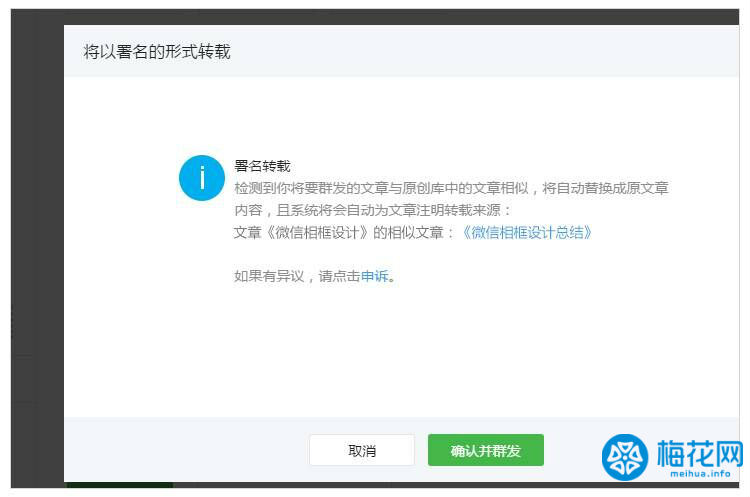This screenshot has height=497, width=750.
Task: Click the blank white area below the 申诉 line
Action: [400, 350]
